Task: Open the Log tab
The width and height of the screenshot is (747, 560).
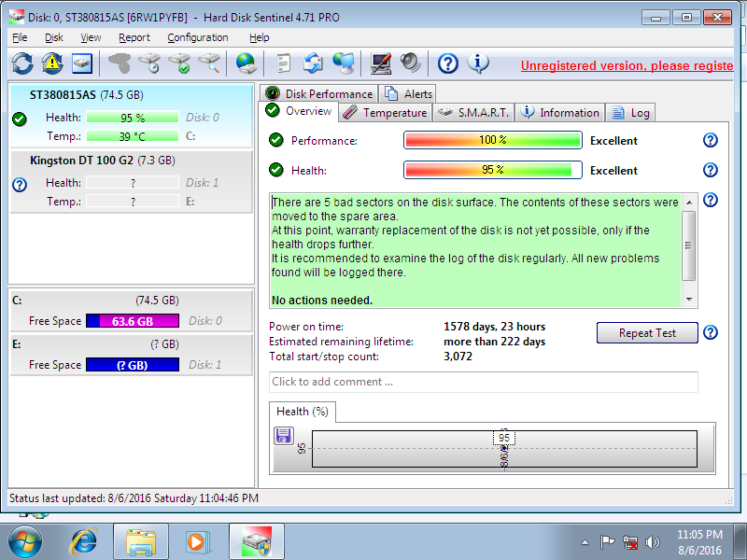Action: pyautogui.click(x=630, y=113)
